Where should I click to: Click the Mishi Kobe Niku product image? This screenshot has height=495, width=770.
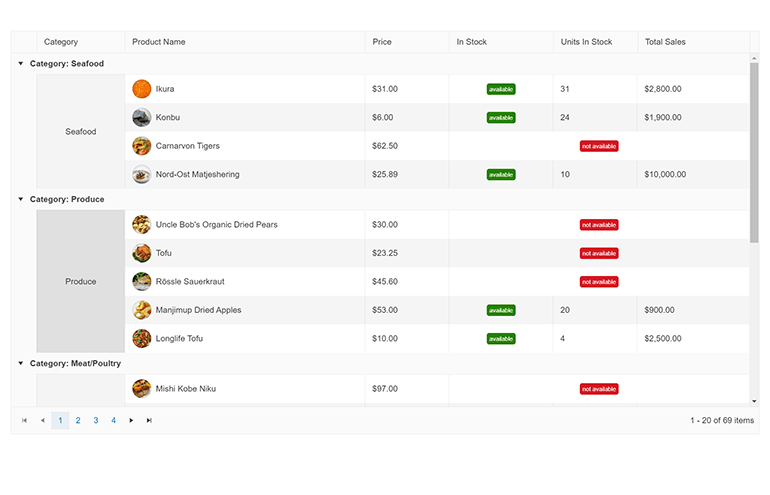(x=142, y=389)
